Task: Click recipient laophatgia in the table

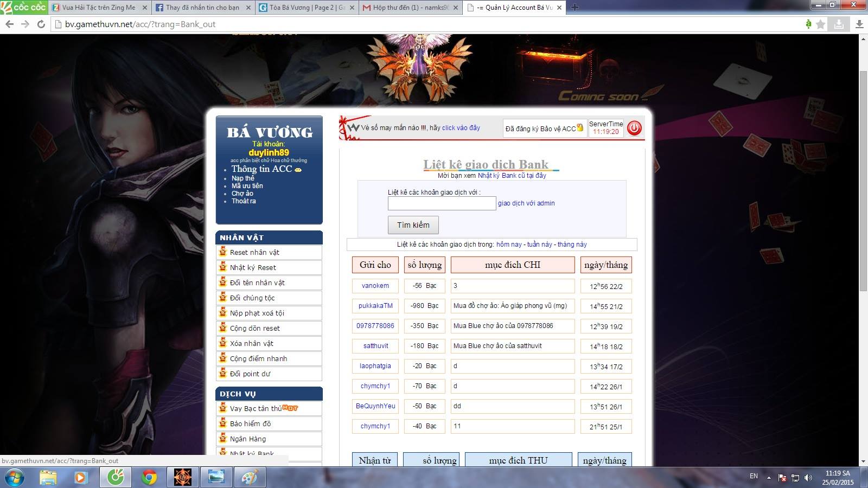Action: pos(375,366)
